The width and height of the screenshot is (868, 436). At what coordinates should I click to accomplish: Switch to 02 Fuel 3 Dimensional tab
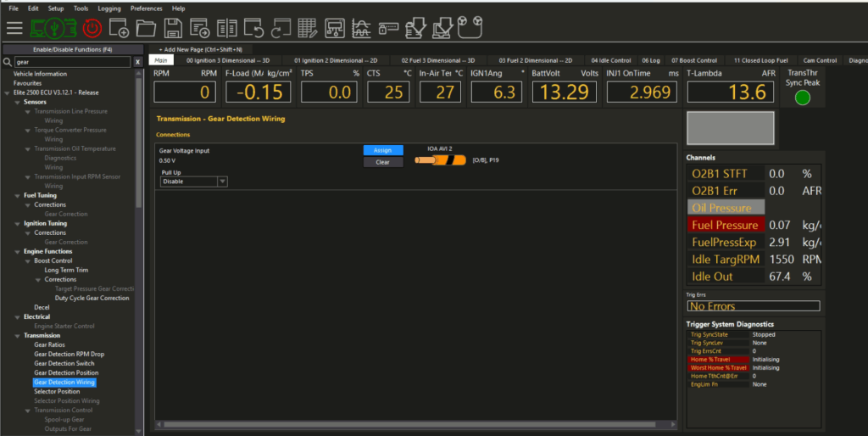438,60
